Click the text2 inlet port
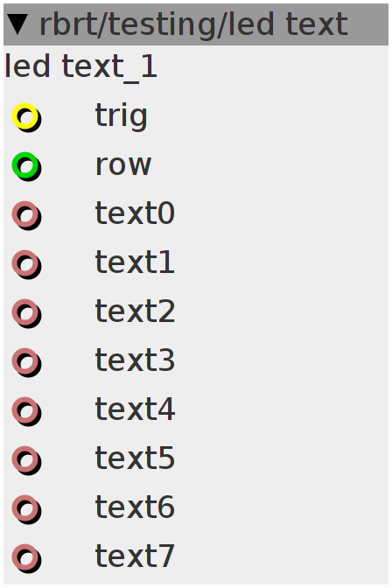The image size is (392, 588). tap(26, 313)
